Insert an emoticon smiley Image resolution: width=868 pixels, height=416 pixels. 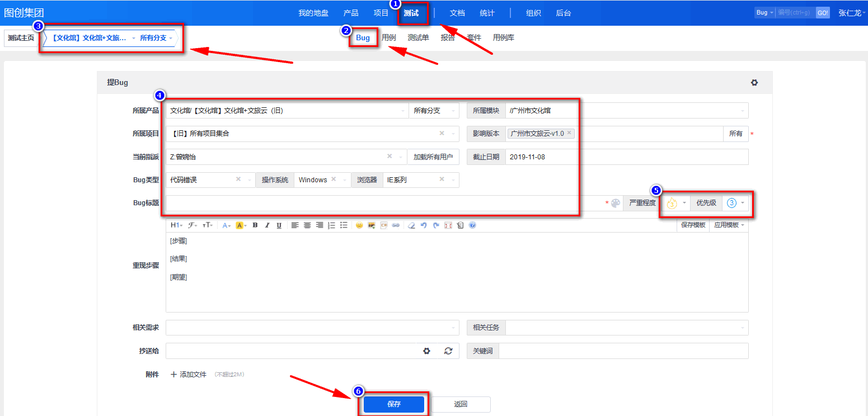(359, 225)
